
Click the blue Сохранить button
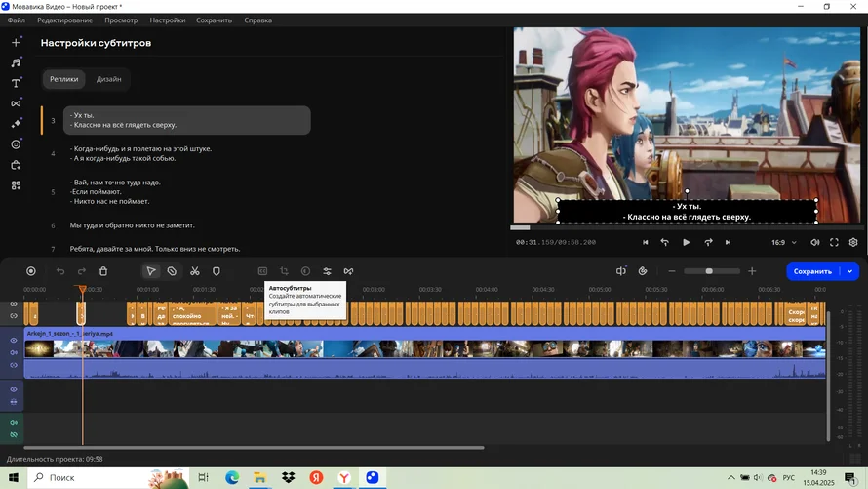[x=812, y=271]
